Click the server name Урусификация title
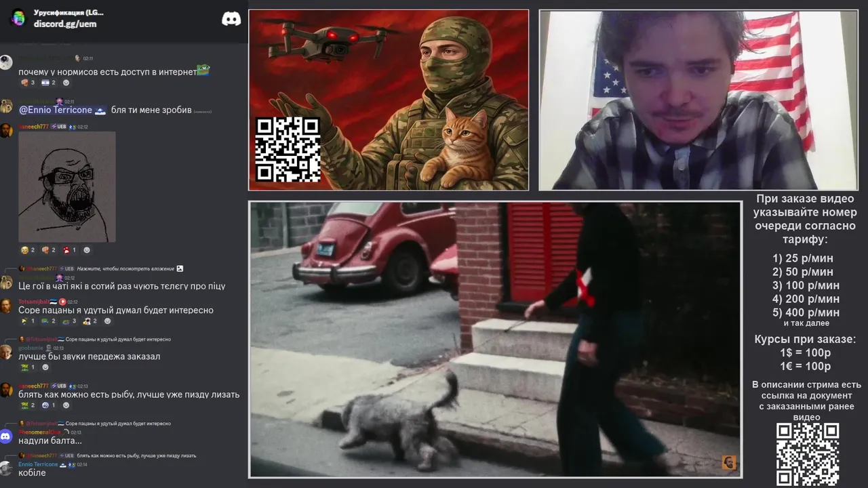This screenshot has height=488, width=868. pyautogui.click(x=68, y=12)
